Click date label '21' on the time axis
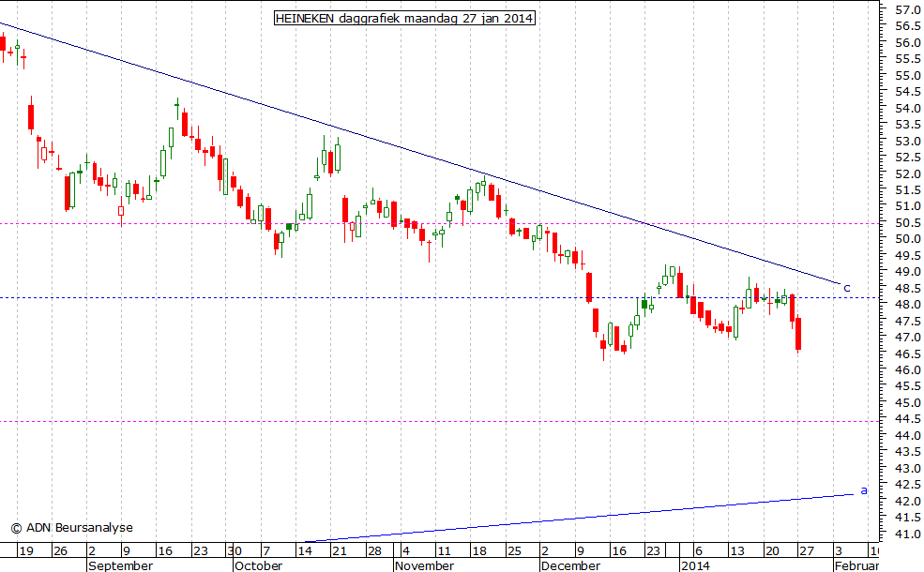 340,551
